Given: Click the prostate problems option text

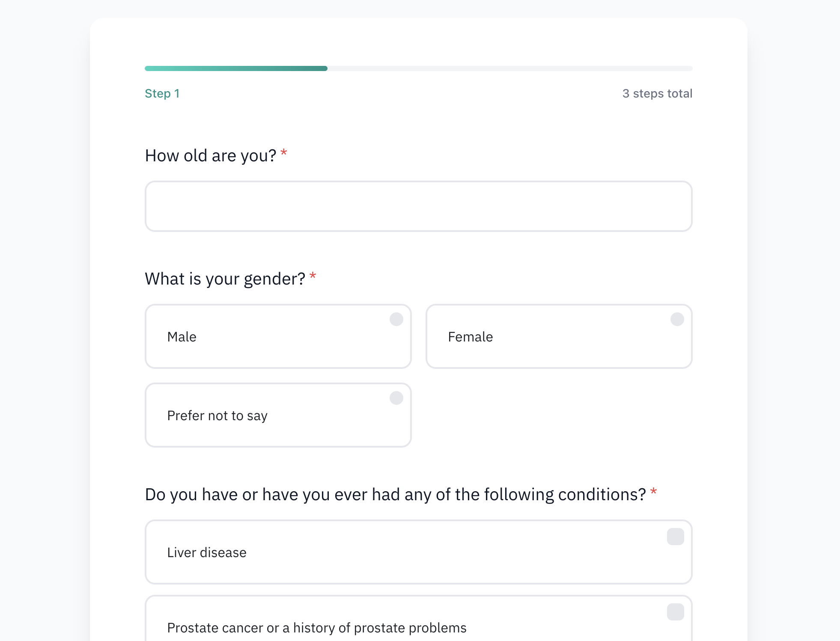Looking at the screenshot, I should coord(316,628).
